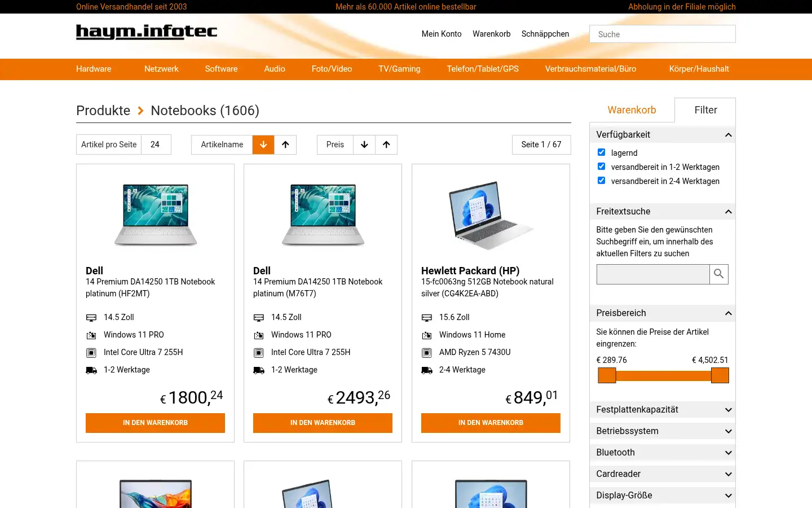Open the Hardware menu
Screen dimensions: 812x508
click(x=94, y=69)
